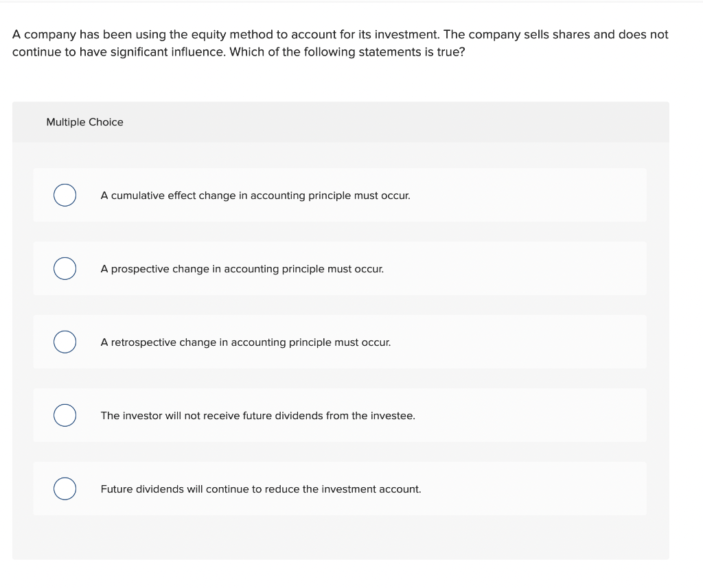Screen dimensions: 703x588
Task: Select the radio button about future dividends from investee
Action: point(65,415)
